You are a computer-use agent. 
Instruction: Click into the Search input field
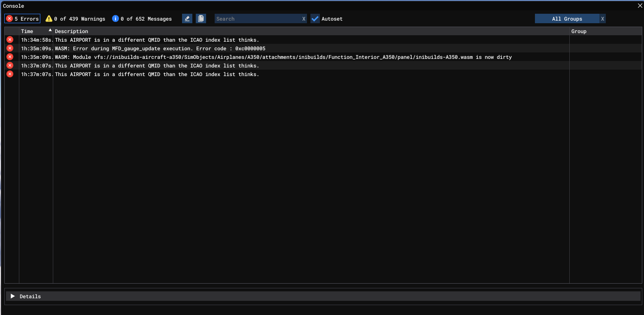258,19
